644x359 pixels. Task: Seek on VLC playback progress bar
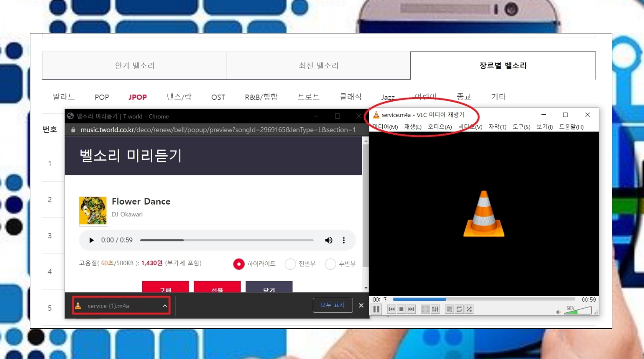tap(484, 300)
